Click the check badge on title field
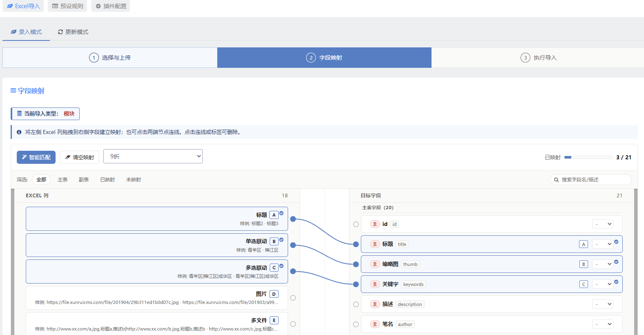Screen dimensions: 644x335 tap(616, 242)
